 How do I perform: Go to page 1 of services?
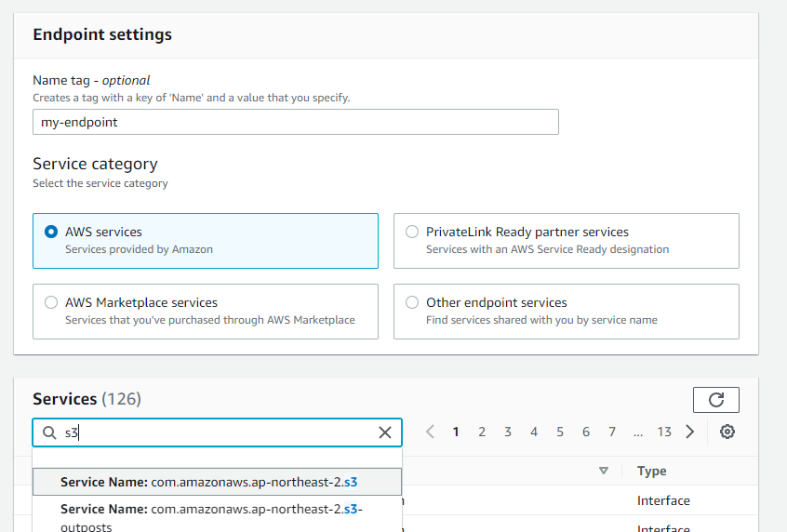point(456,432)
